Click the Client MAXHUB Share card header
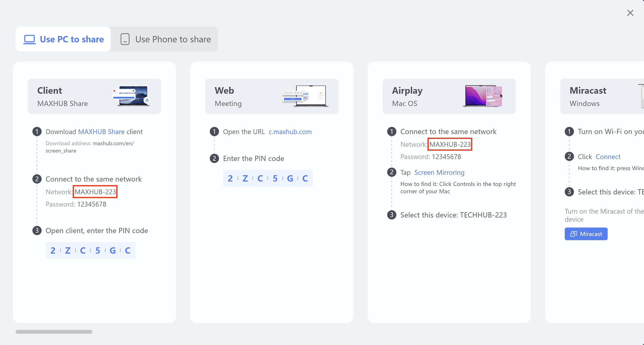The image size is (644, 345). point(94,96)
